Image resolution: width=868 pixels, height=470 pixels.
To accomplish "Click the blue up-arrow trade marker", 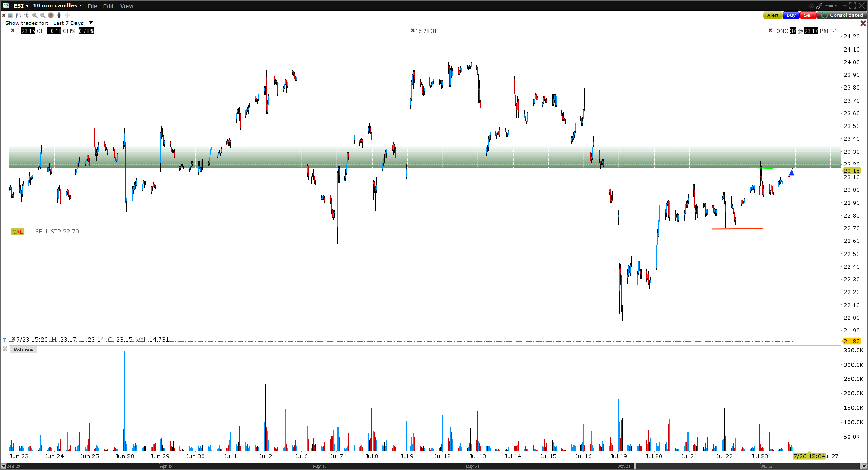I will [x=792, y=172].
